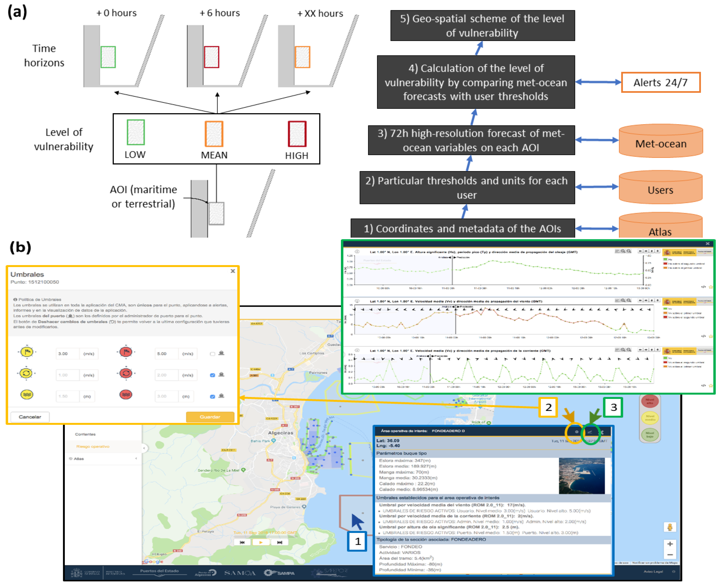
Task: Skip to next time step on map
Action: (280, 542)
